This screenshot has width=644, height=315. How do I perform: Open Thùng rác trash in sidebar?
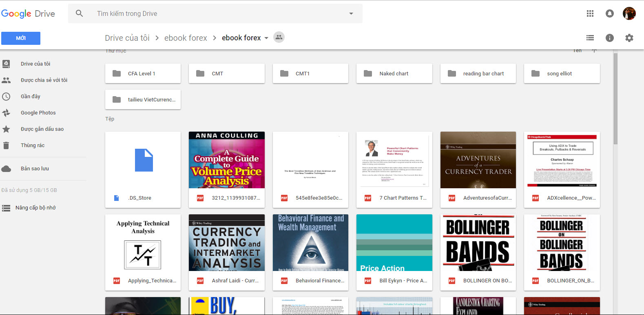[x=33, y=145]
